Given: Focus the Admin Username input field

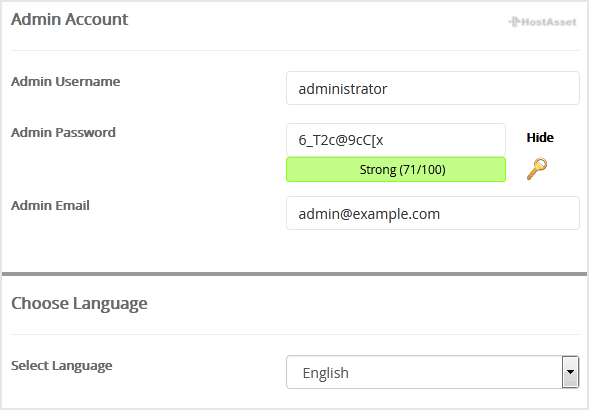Looking at the screenshot, I should [433, 88].
